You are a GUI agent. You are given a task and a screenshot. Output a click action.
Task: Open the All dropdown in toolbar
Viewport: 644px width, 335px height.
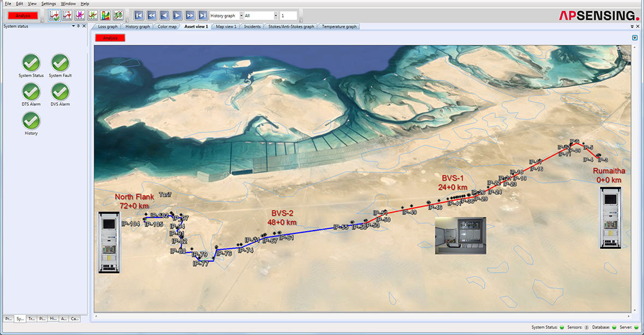click(x=276, y=16)
